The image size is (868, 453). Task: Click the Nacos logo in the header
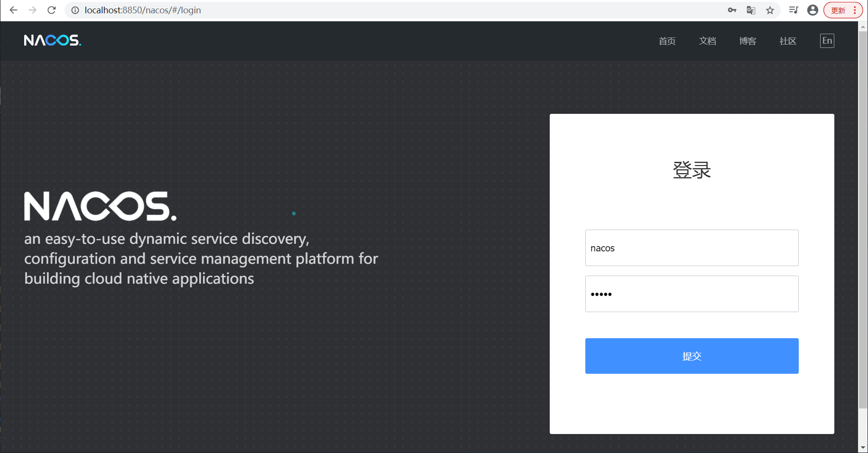point(53,40)
